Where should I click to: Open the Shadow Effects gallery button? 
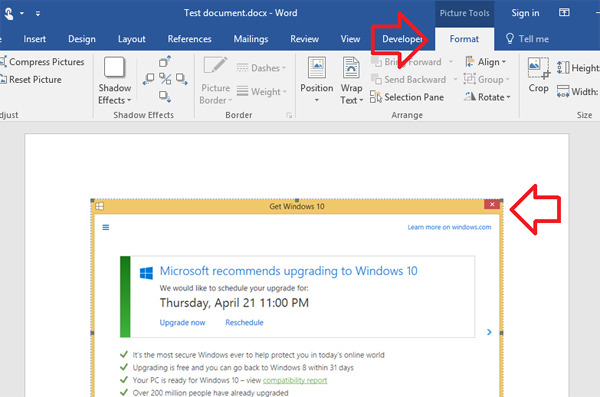tap(114, 81)
